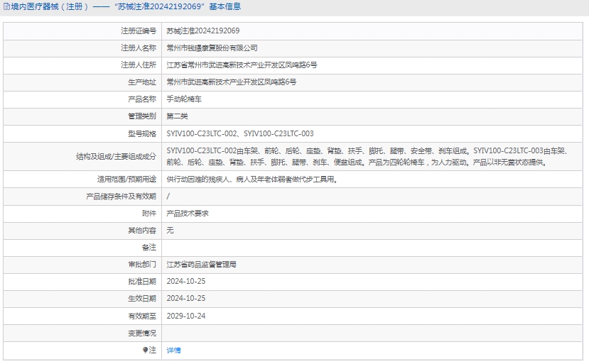The height and width of the screenshot is (364, 589).
Task: Select registration number 苏械注准20242192069 in table
Action: pyautogui.click(x=202, y=31)
